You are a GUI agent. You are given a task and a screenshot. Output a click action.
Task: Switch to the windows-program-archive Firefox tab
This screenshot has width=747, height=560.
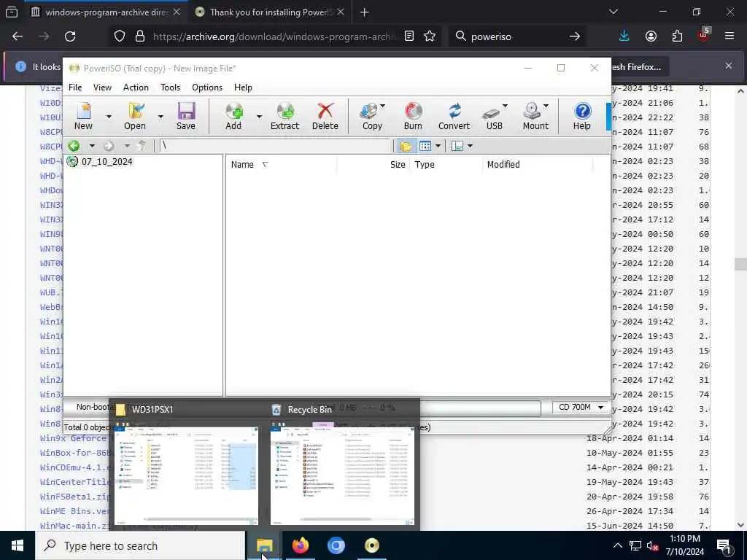pos(106,12)
